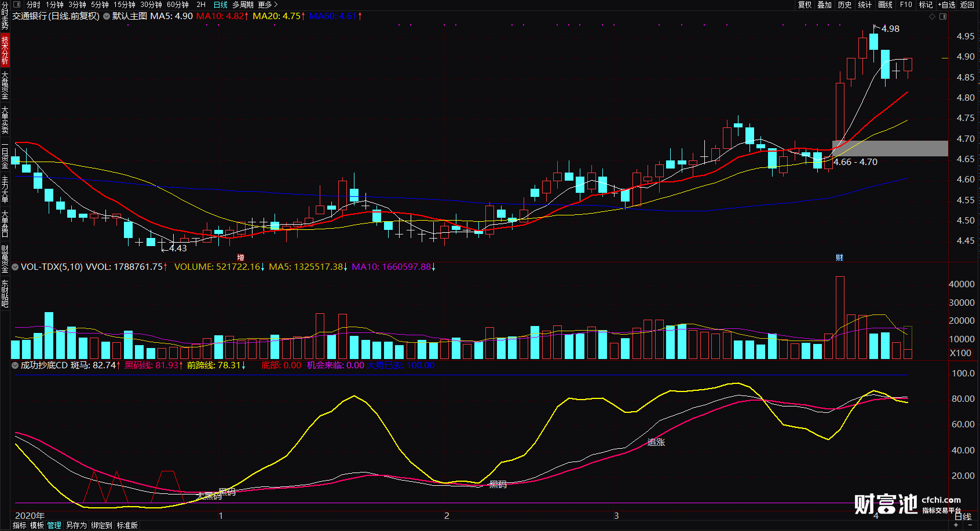Open the F10 company info button
This screenshot has height=531, width=980.
click(x=906, y=5)
